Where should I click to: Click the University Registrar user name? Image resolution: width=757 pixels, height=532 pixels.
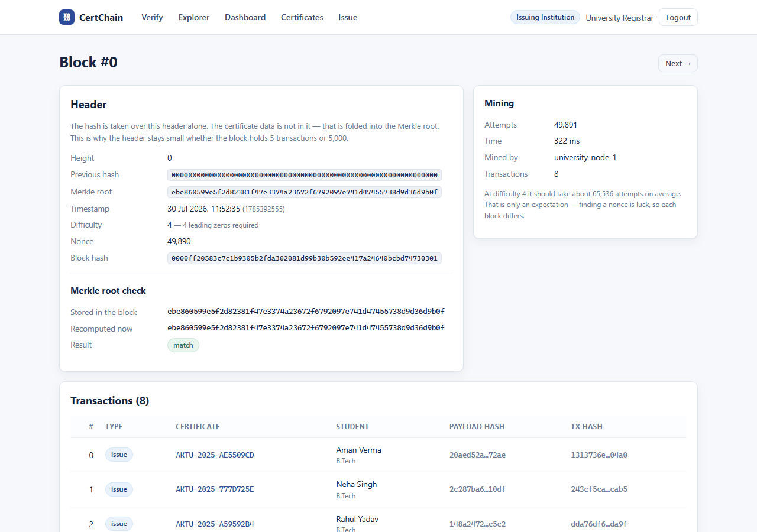pyautogui.click(x=620, y=18)
